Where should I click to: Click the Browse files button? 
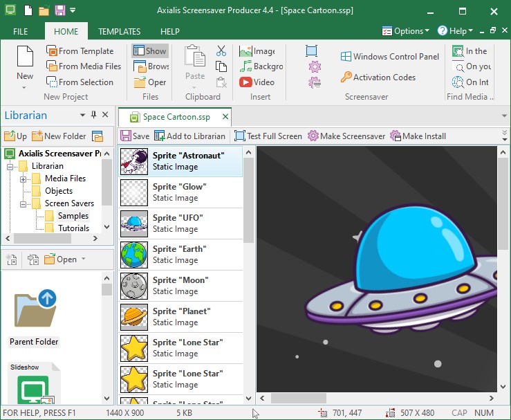coord(151,66)
